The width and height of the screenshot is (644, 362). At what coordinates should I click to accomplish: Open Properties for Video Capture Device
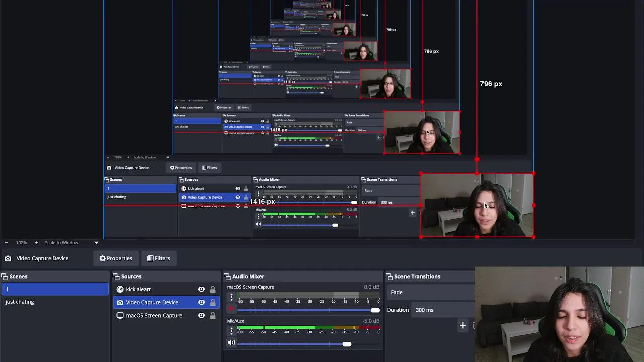116,258
